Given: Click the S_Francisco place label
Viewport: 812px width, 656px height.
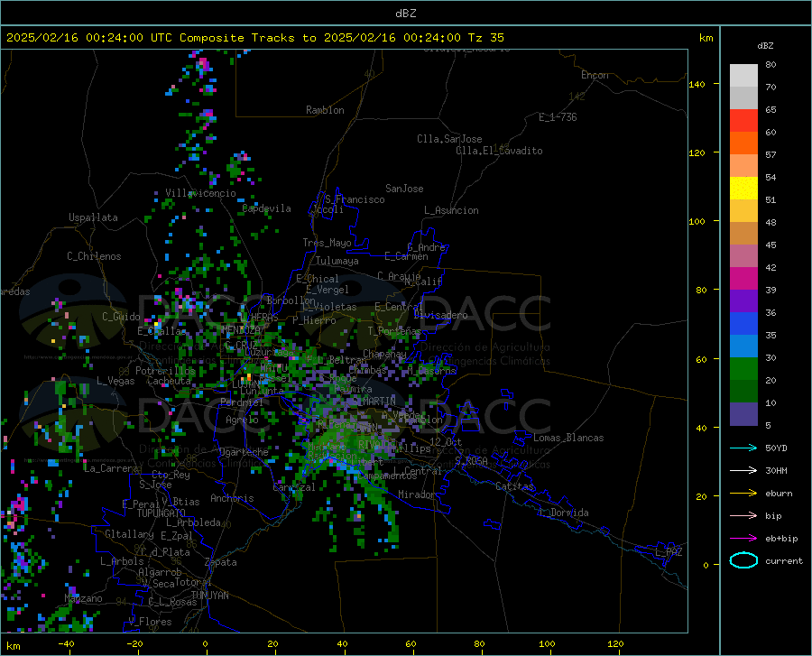Looking at the screenshot, I should pos(355,199).
